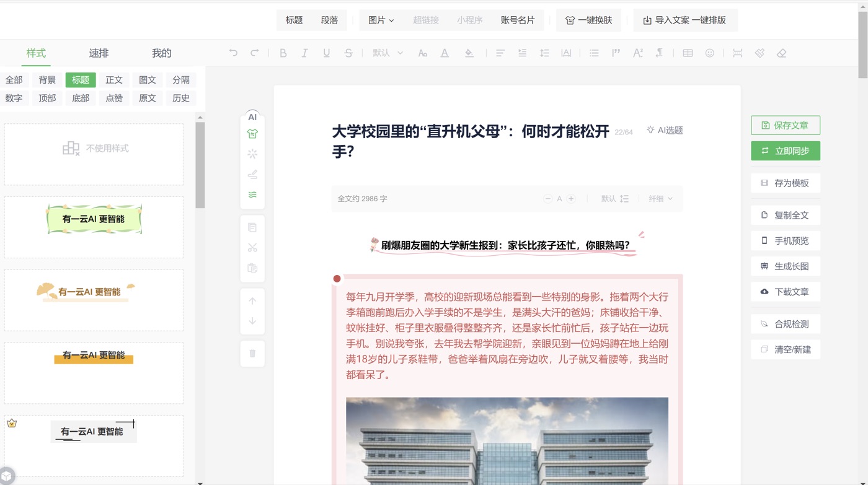Click the eraser clear-format icon
The height and width of the screenshot is (485, 868).
(x=781, y=53)
